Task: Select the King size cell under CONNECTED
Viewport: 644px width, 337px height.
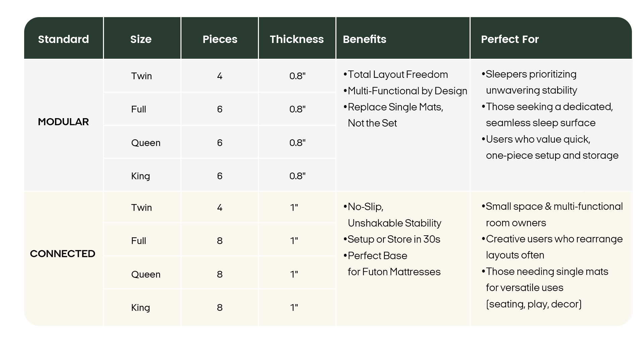Action: point(141,307)
